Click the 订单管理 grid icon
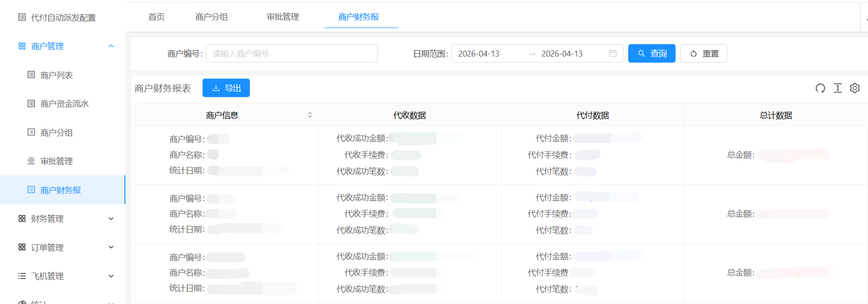Image resolution: width=868 pixels, height=304 pixels. click(x=22, y=247)
